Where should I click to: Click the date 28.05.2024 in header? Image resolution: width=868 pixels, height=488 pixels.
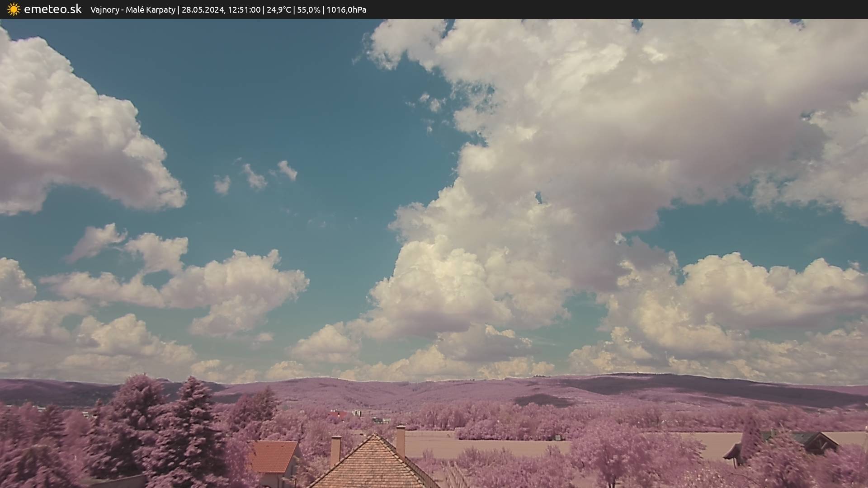click(203, 10)
